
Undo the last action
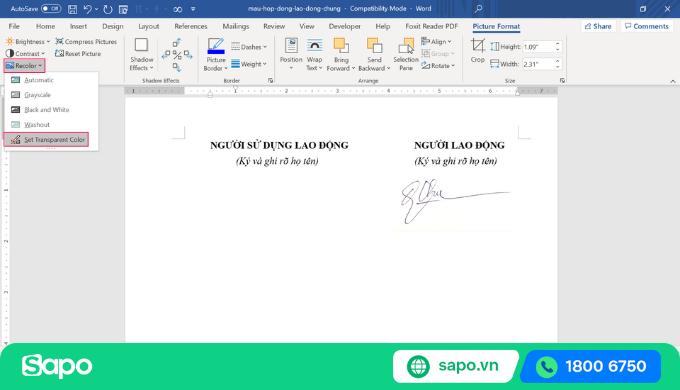tap(88, 9)
